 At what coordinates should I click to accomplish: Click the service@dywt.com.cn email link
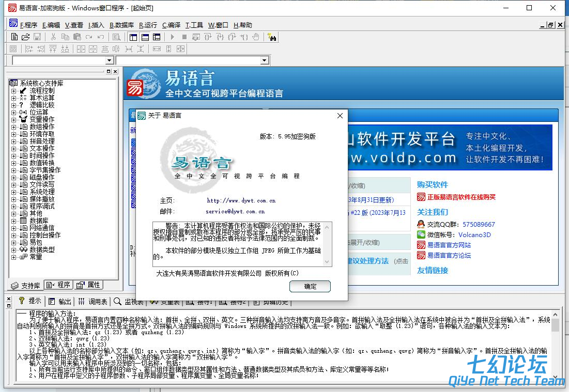point(235,211)
